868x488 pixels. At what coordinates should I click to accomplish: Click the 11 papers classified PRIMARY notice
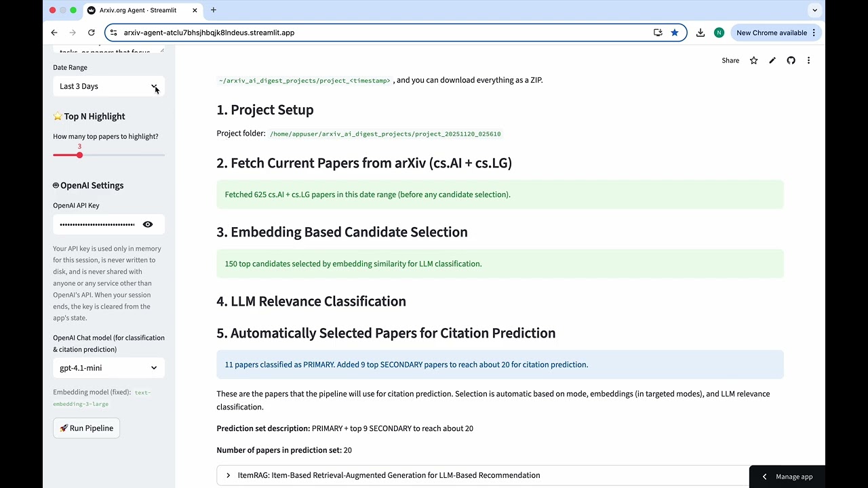pyautogui.click(x=500, y=365)
